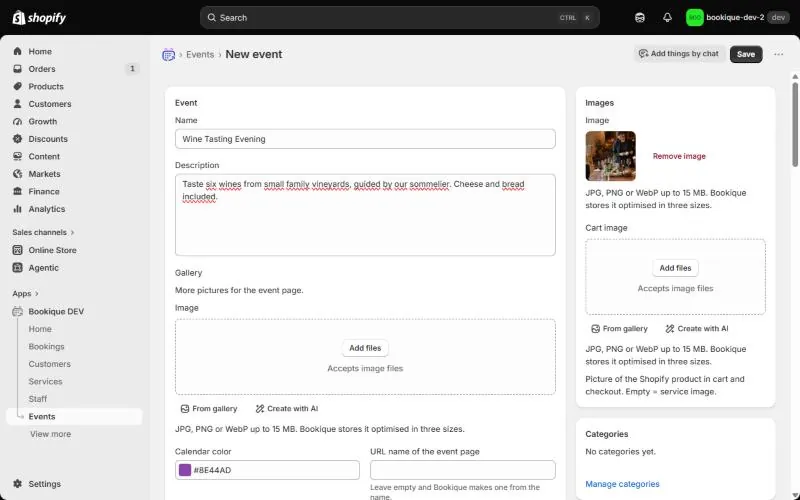Click the Markets globe icon
The image size is (800, 500).
pyautogui.click(x=17, y=174)
